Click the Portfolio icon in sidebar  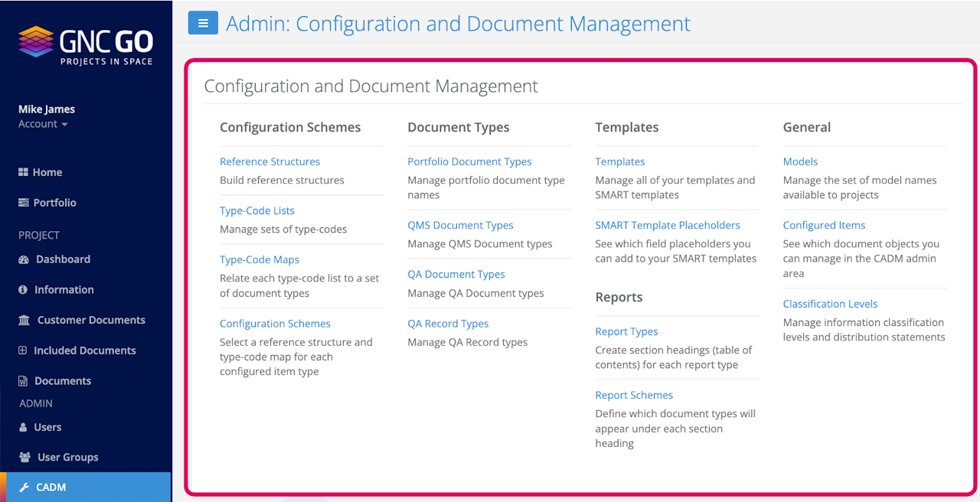click(23, 203)
